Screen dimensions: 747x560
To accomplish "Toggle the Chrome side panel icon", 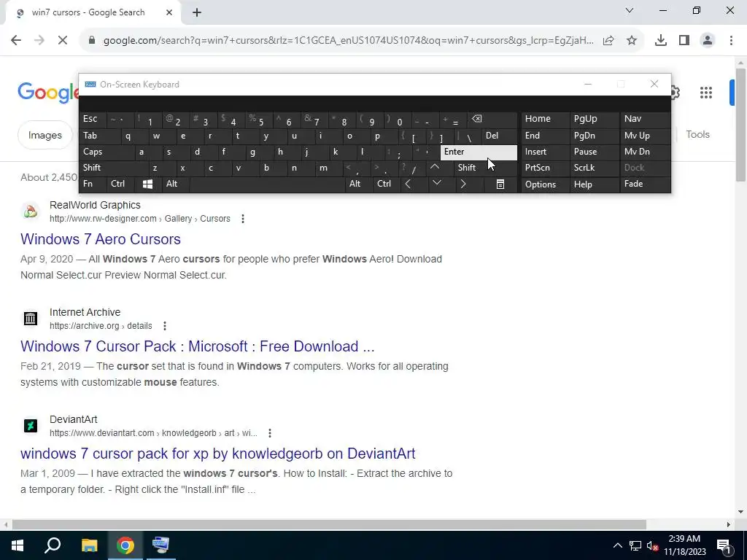I will pyautogui.click(x=684, y=41).
